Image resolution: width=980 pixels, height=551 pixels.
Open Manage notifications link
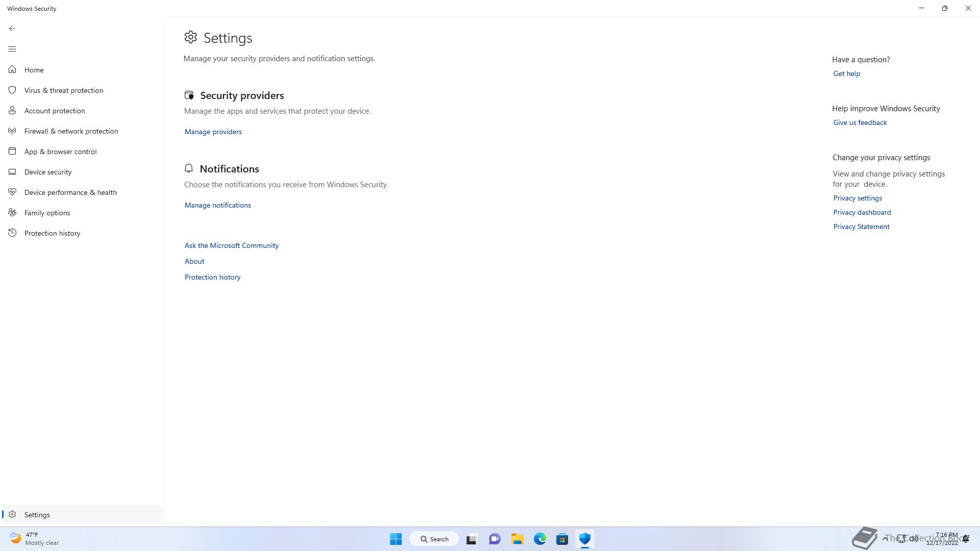(x=217, y=205)
